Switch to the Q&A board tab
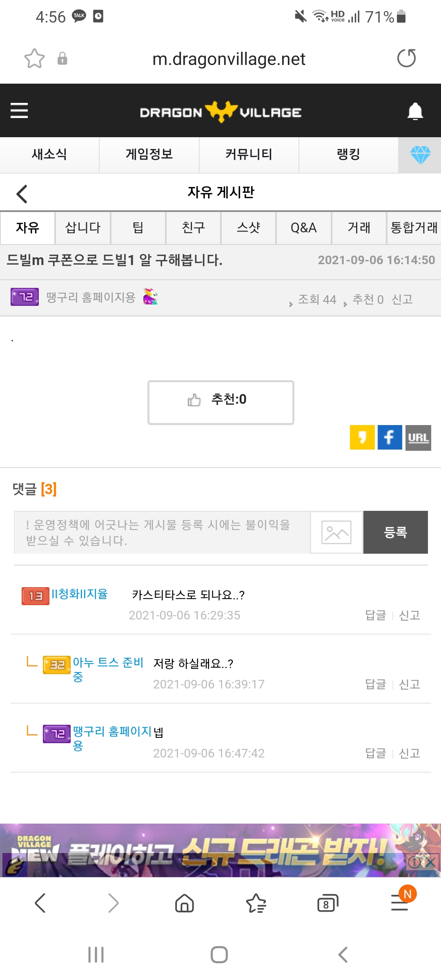This screenshot has height=980, width=441. click(x=303, y=228)
